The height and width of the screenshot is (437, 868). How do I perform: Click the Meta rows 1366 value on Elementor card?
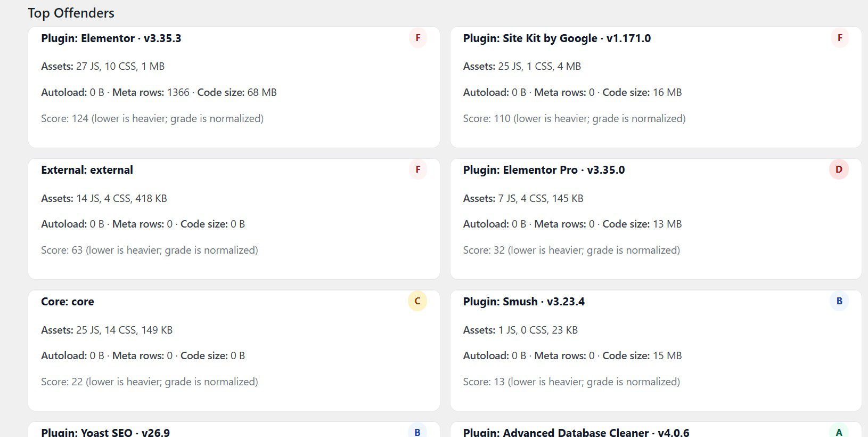tap(178, 92)
